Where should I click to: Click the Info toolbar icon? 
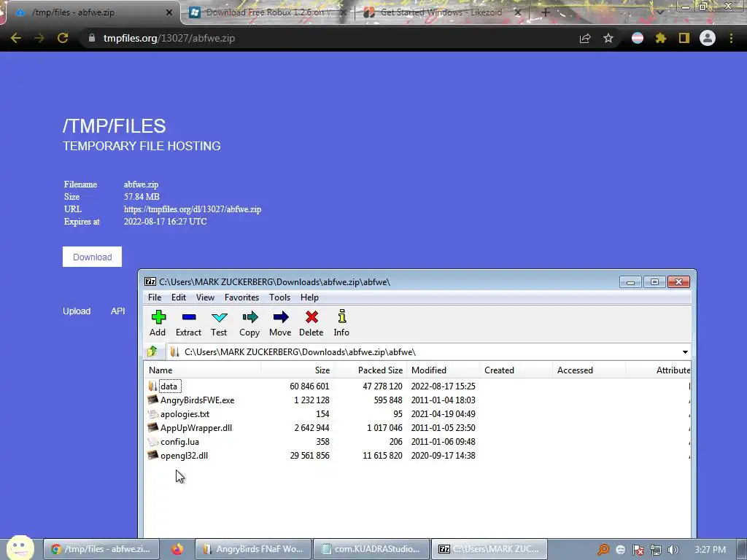point(341,323)
